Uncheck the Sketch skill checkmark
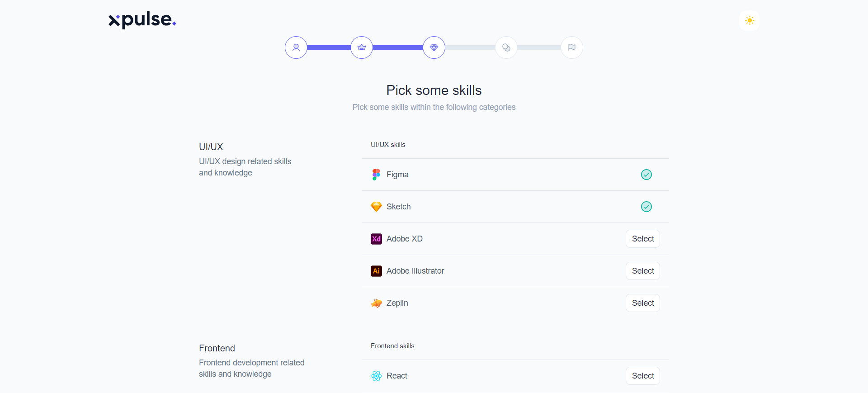Screen dimensions: 868x393 point(646,207)
